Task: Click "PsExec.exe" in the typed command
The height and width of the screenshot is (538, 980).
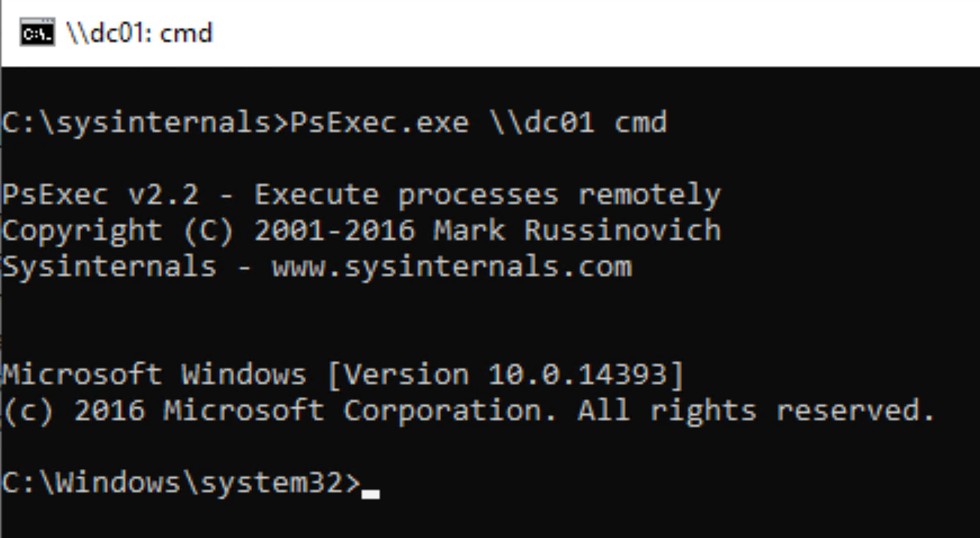Action: 379,122
